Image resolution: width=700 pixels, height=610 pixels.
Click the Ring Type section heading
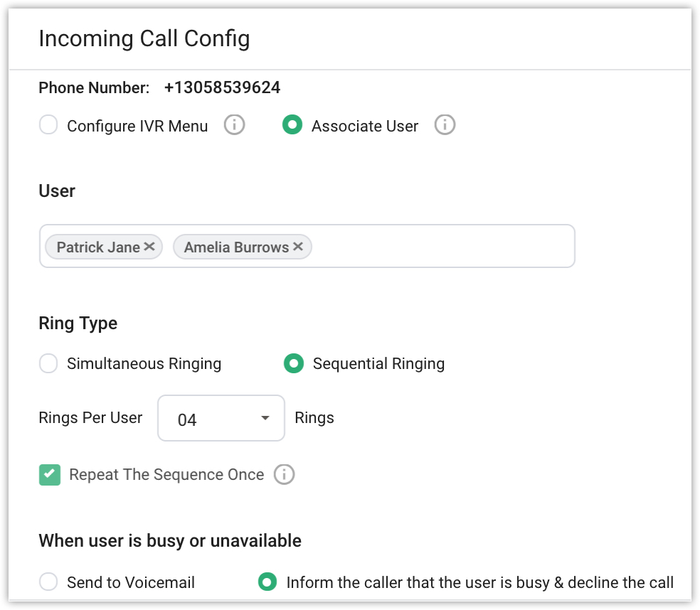(x=78, y=323)
